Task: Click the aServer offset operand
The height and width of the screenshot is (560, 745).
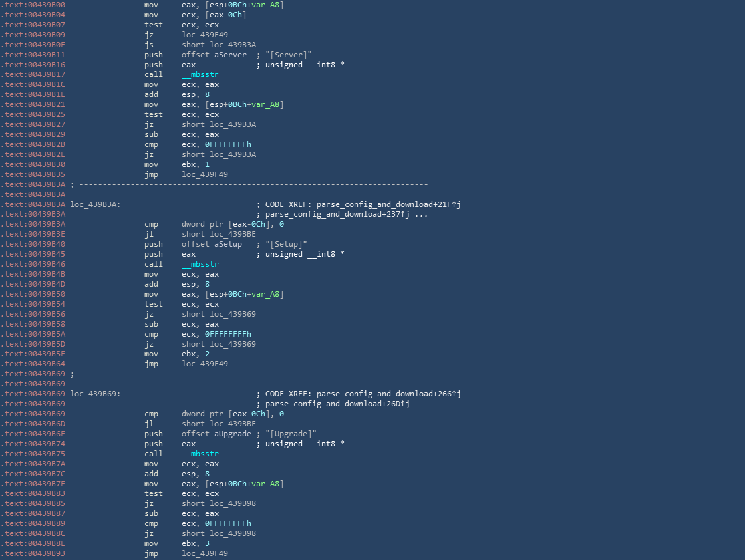Action: tap(230, 55)
